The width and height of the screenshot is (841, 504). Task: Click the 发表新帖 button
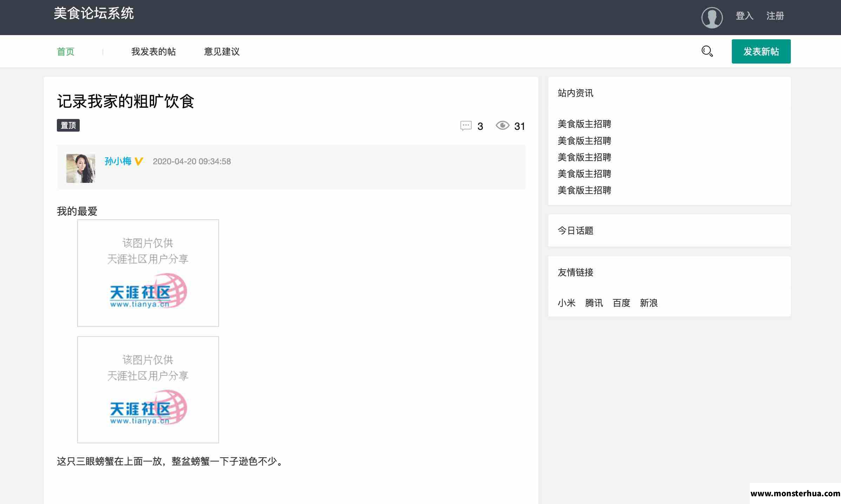point(761,51)
